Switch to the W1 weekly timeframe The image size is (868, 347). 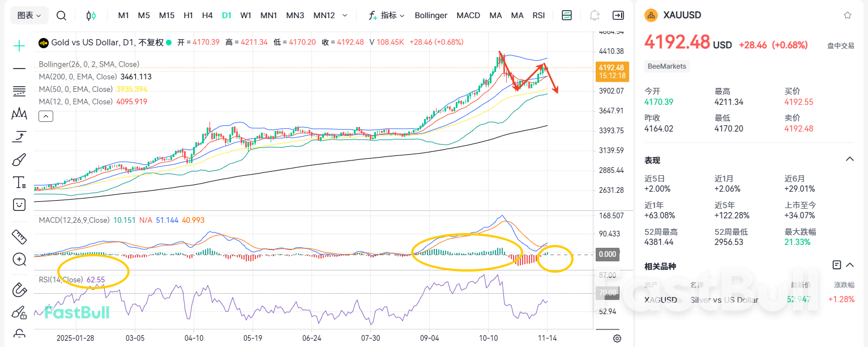pos(246,15)
